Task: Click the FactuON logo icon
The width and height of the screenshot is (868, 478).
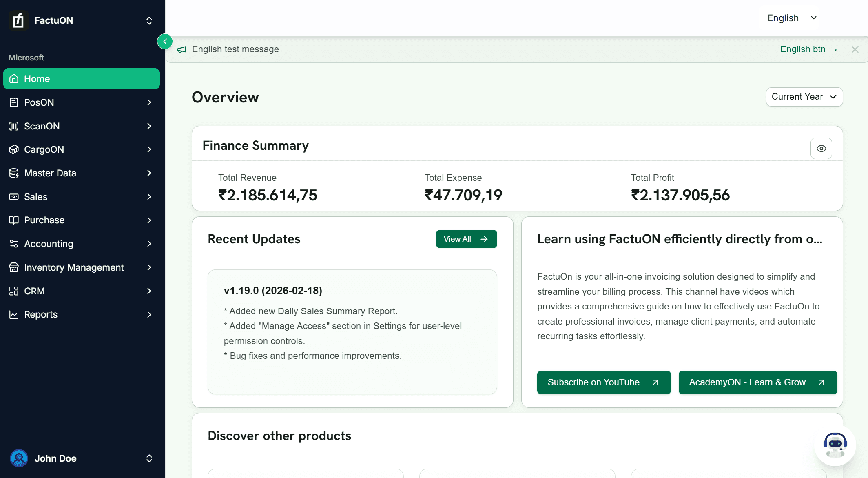Action: (x=19, y=20)
